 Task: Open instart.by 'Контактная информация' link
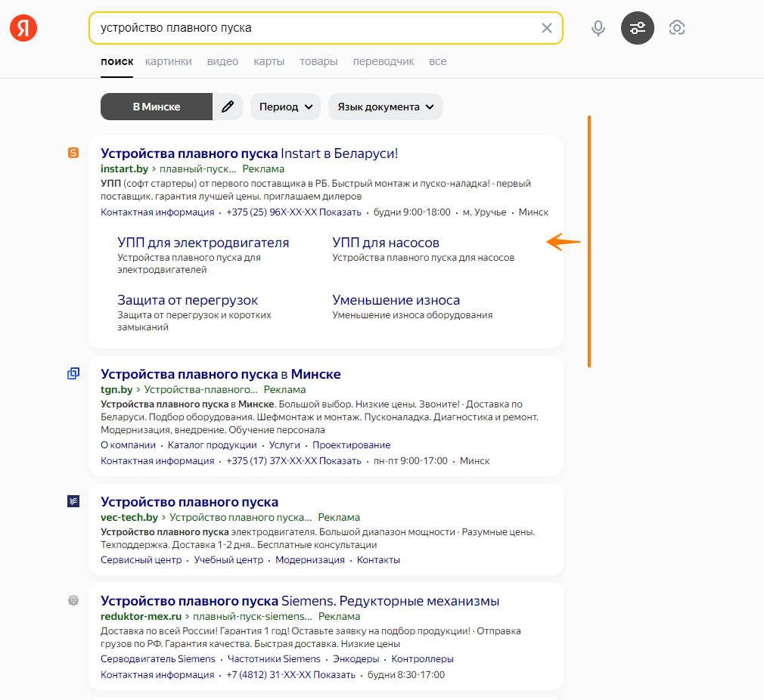tap(157, 212)
